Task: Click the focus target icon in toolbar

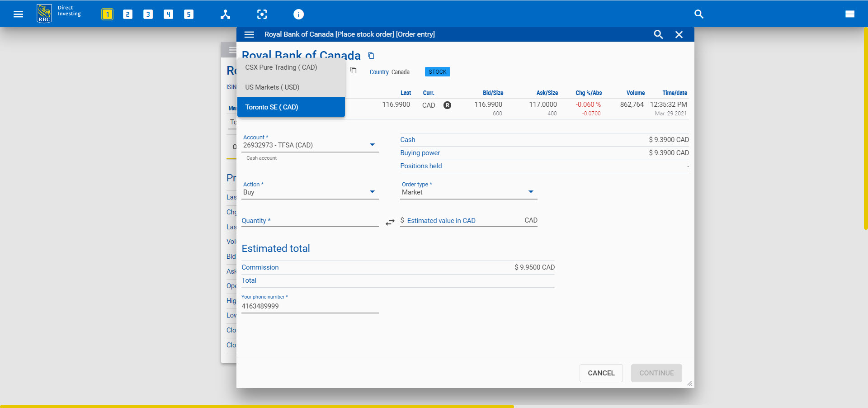Action: tap(262, 14)
